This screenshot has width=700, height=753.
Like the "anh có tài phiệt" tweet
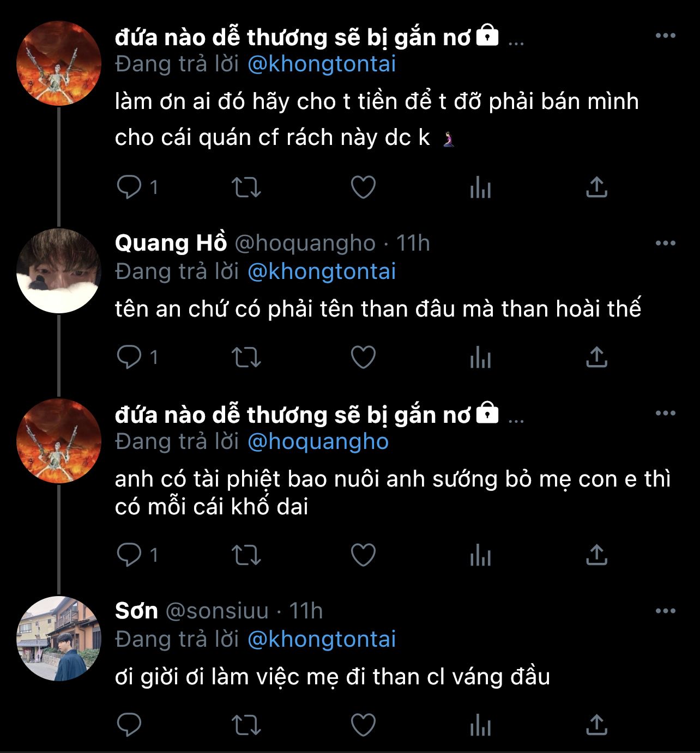(363, 555)
